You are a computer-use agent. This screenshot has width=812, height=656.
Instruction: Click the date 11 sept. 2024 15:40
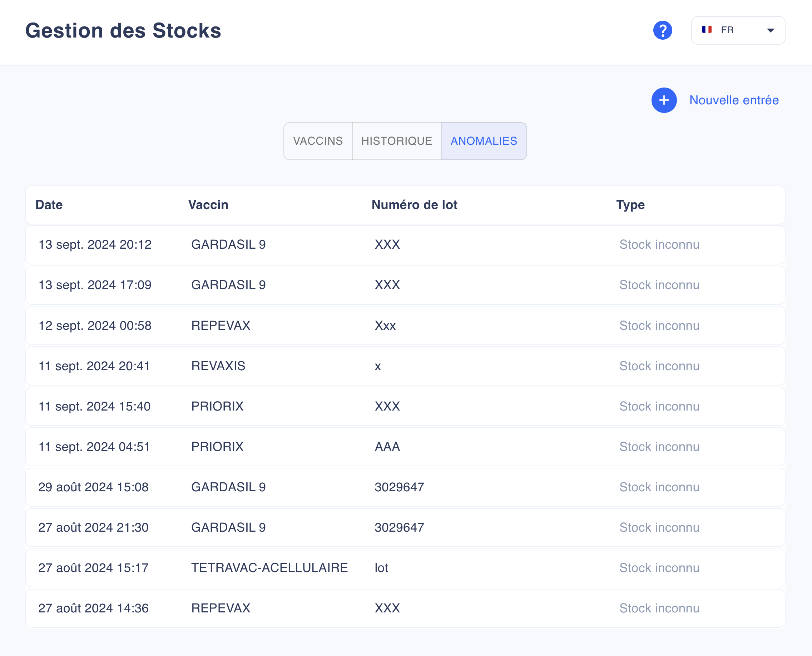(94, 406)
